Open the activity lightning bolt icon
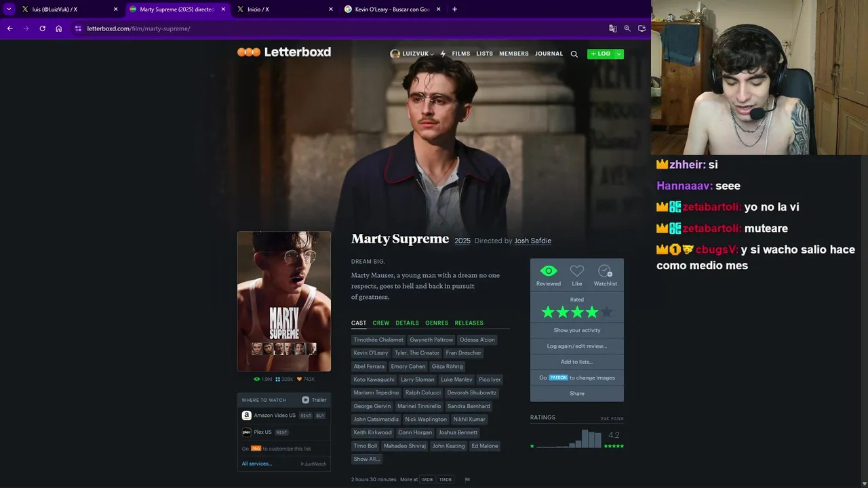868x488 pixels. [443, 54]
